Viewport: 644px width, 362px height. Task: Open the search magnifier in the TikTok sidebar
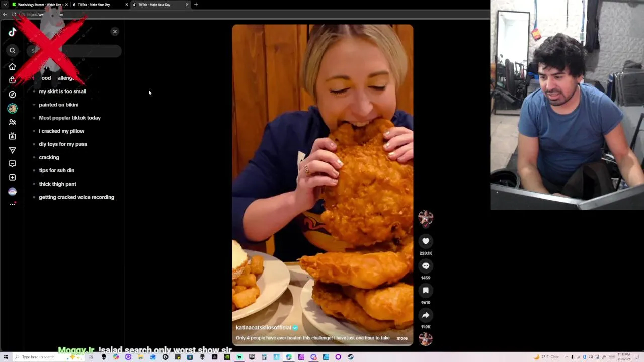[12, 50]
